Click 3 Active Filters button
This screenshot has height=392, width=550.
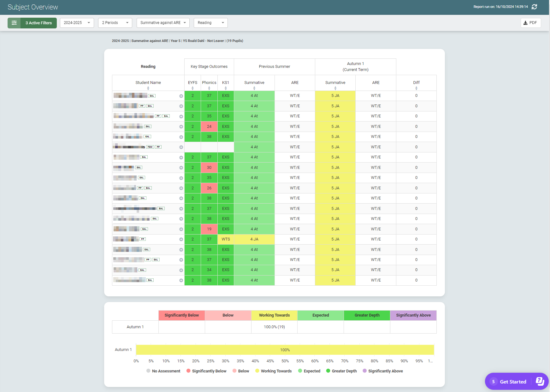click(x=38, y=23)
